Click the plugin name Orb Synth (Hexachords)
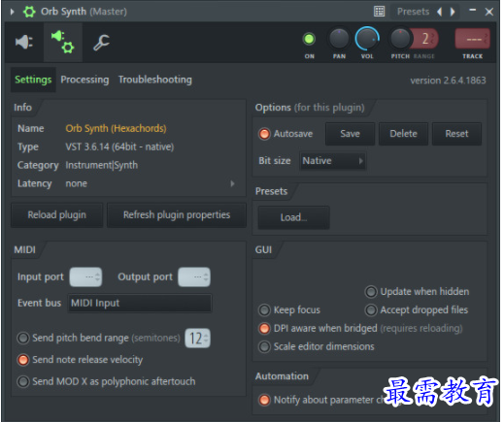 click(x=116, y=128)
